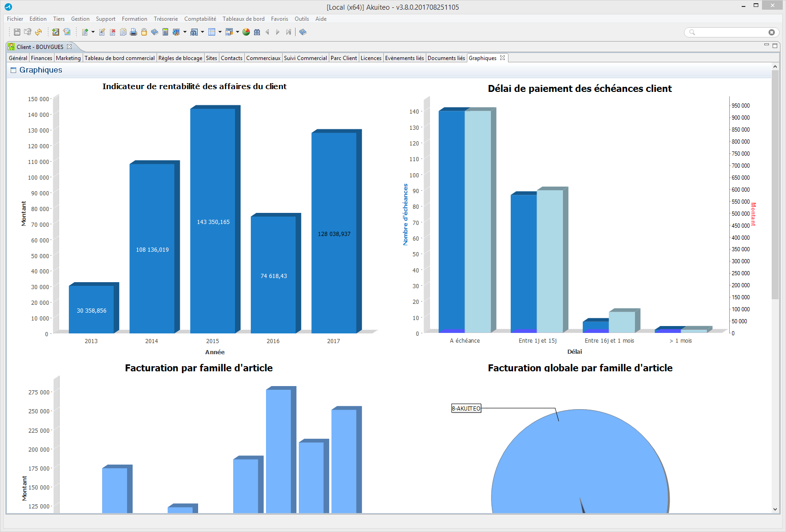Click the Save-and-revert icon beside Save
The width and height of the screenshot is (786, 532).
[x=28, y=32]
